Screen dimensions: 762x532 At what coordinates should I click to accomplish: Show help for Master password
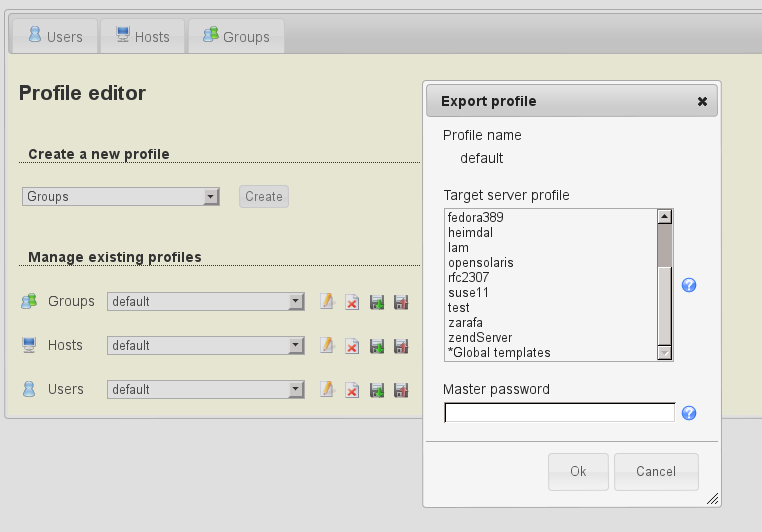coord(688,413)
